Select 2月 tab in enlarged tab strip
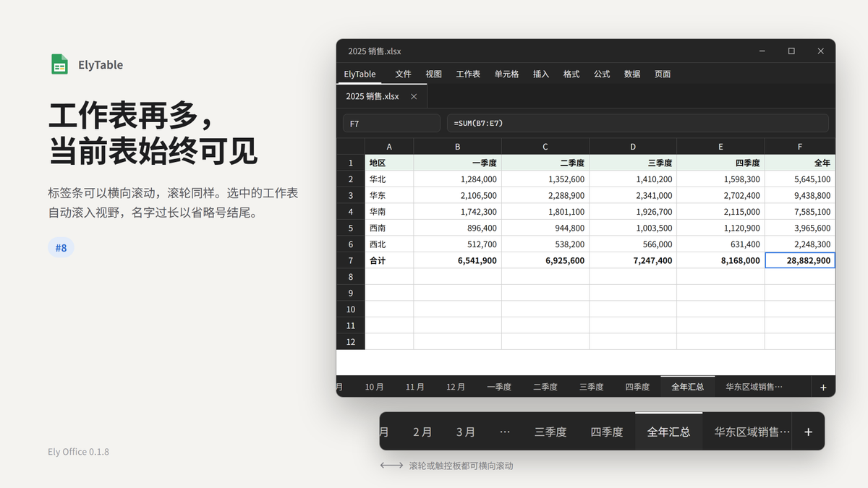The image size is (868, 488). (422, 432)
